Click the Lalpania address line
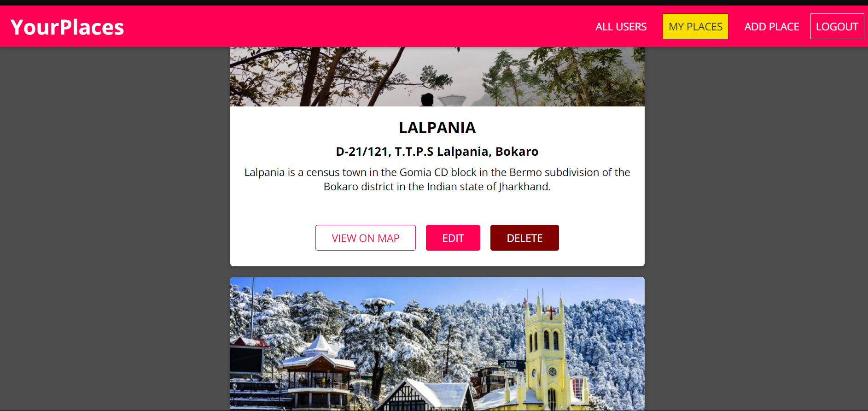This screenshot has width=868, height=411. (x=437, y=152)
